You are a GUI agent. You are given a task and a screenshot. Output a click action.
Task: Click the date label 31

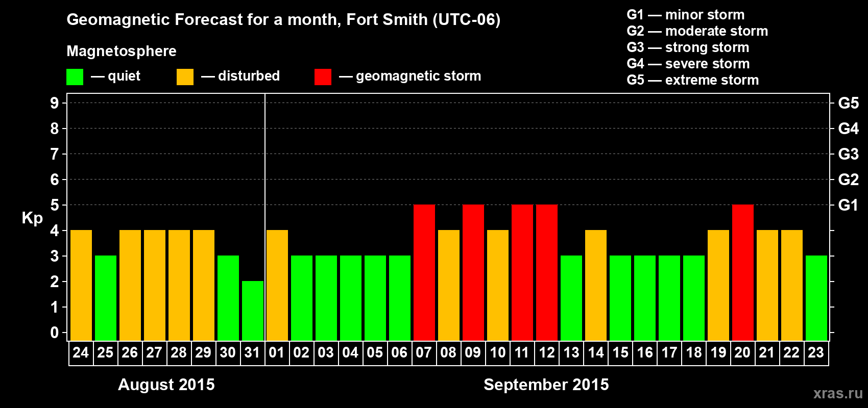tap(252, 352)
